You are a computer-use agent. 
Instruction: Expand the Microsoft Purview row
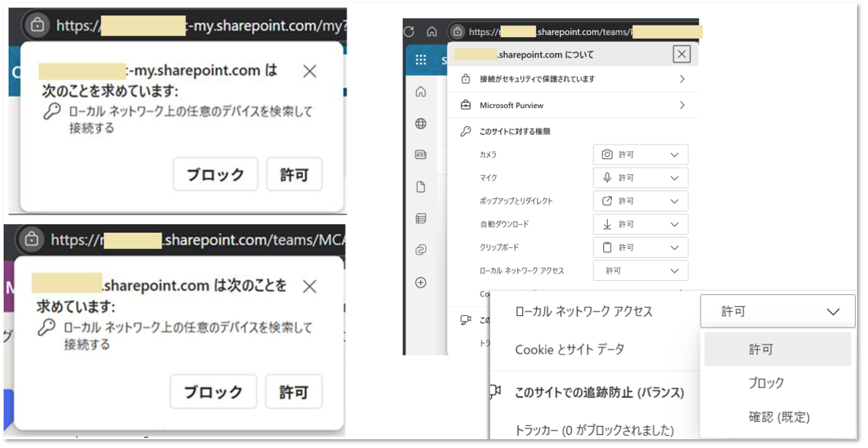[x=573, y=105]
